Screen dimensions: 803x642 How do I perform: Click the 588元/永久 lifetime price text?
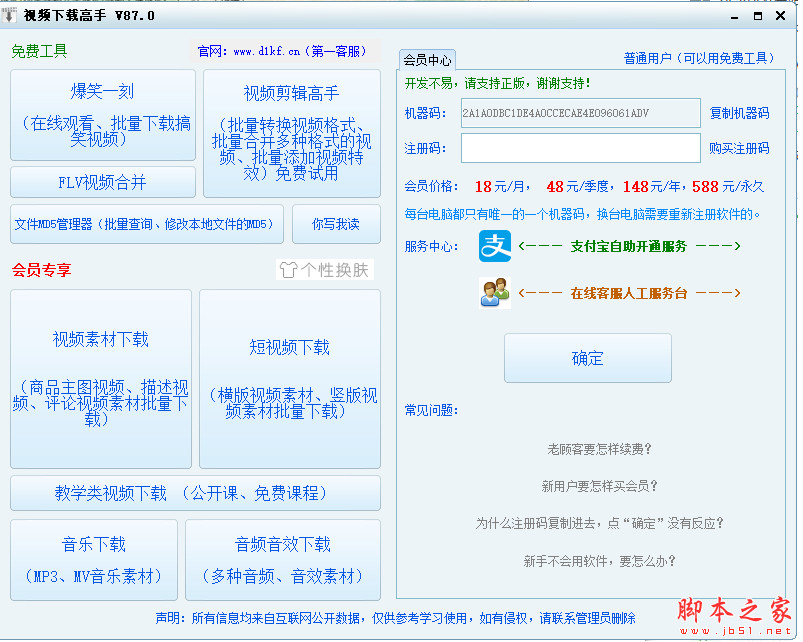point(728,186)
